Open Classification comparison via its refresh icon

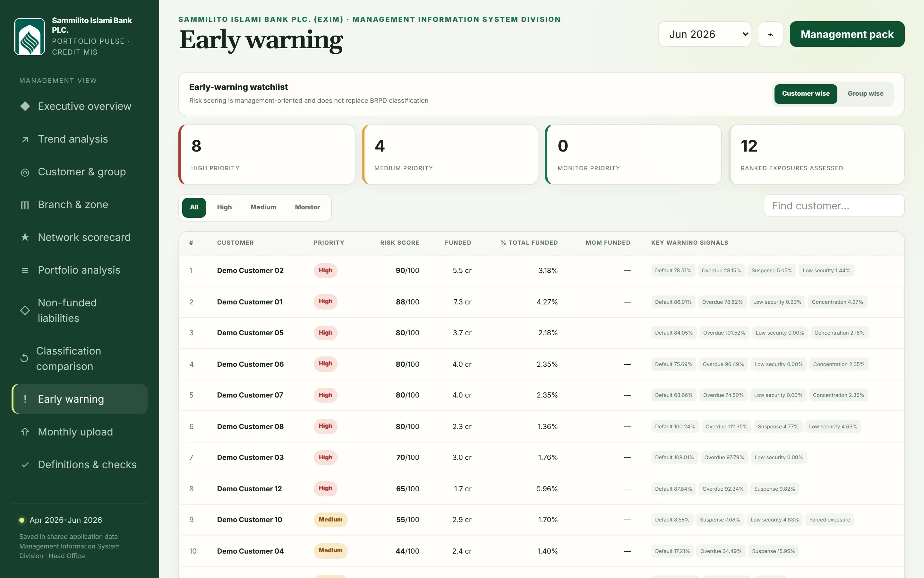[x=24, y=358]
